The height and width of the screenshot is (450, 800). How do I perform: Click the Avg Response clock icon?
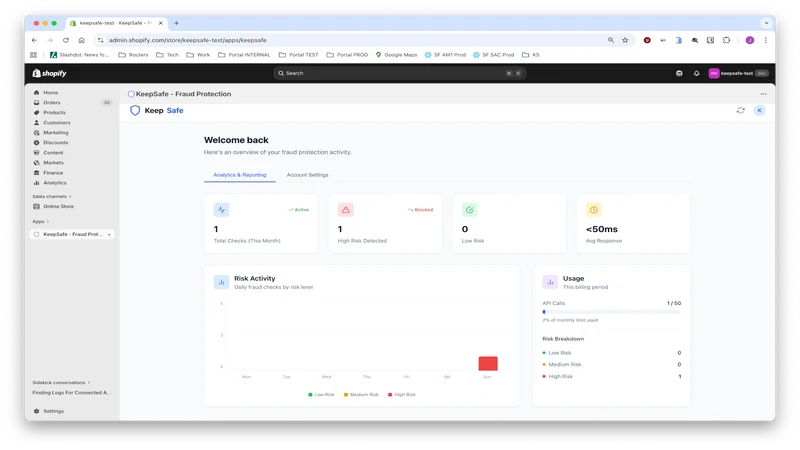coord(593,210)
